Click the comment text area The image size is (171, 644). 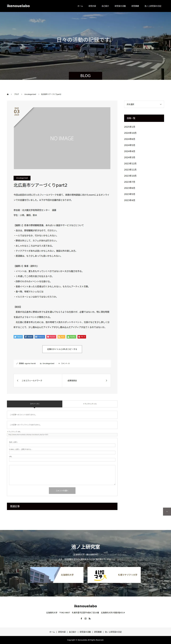pos(62,475)
